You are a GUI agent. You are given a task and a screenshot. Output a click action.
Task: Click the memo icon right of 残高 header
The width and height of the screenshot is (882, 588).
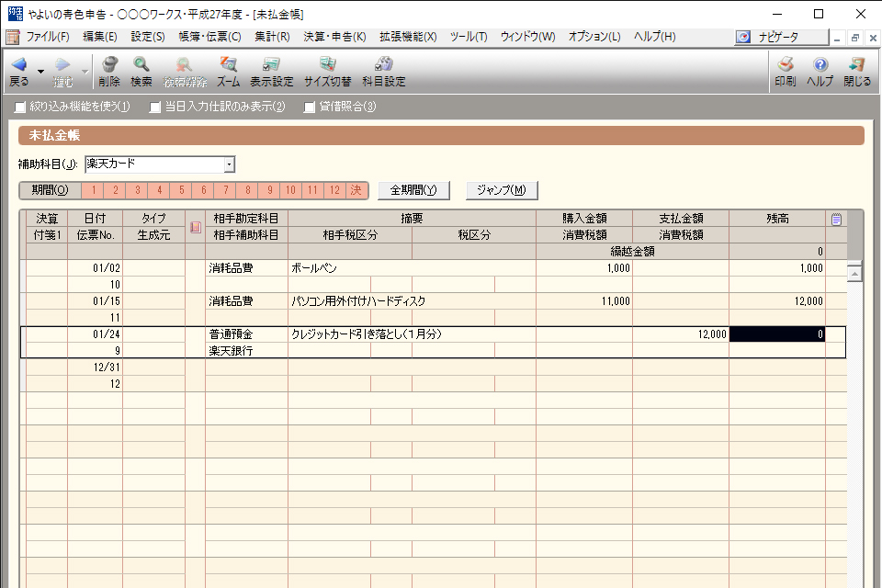pos(836,219)
